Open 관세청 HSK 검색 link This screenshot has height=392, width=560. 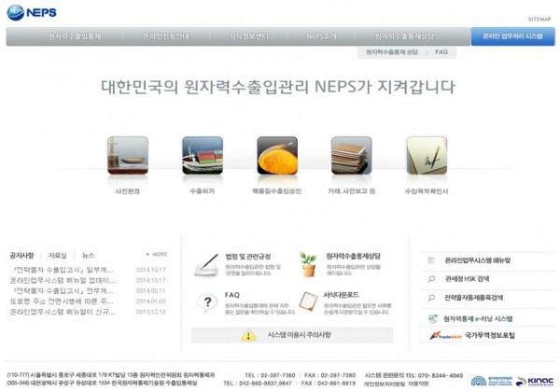click(468, 279)
